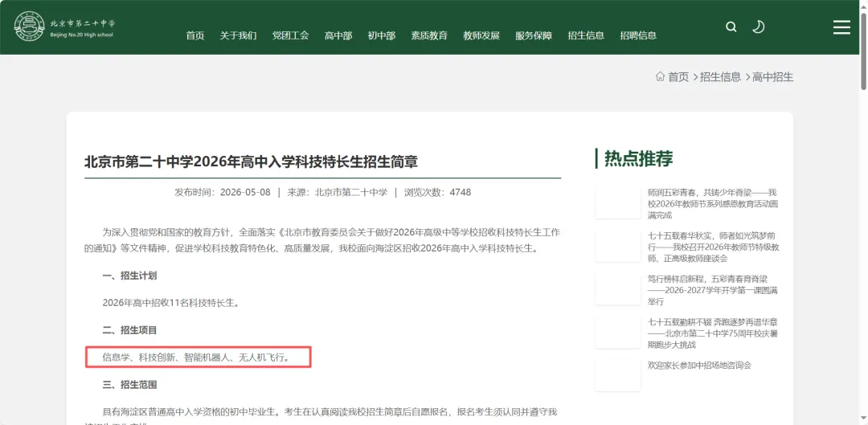The height and width of the screenshot is (425, 868).
Task: Open 素质教育 menu item
Action: (x=429, y=35)
